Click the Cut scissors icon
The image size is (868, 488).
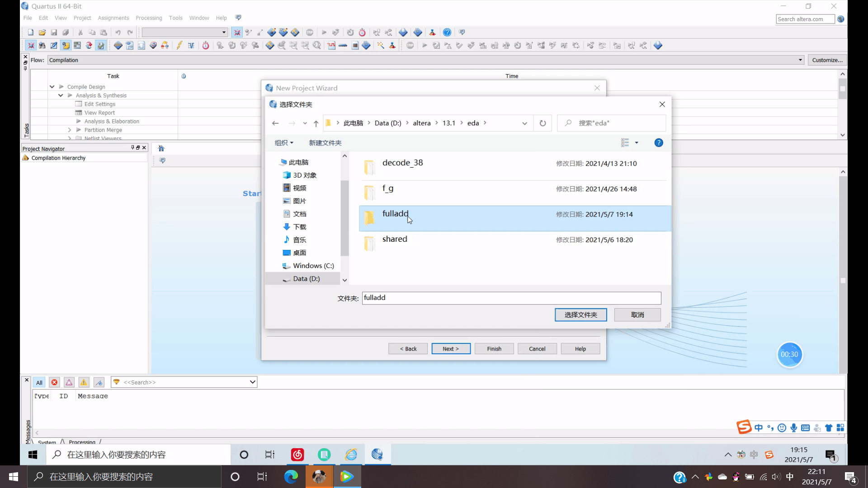[x=80, y=33]
